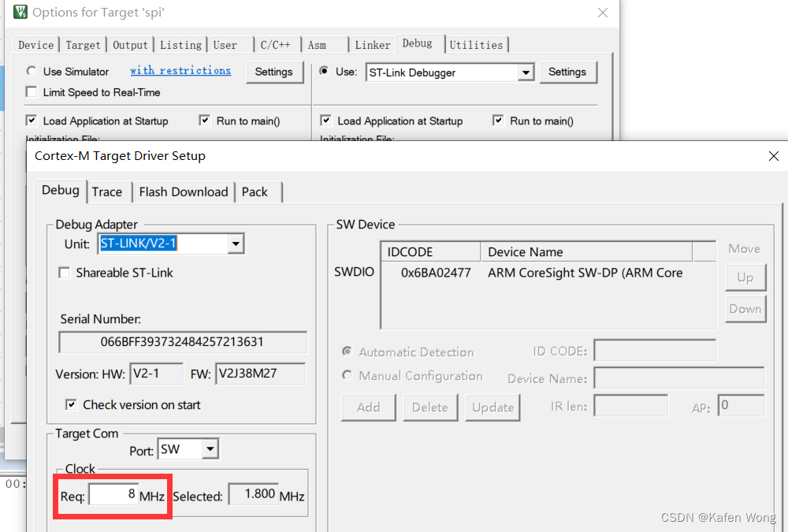
Task: Toggle left Load Application at Startup checkbox
Action: (32, 120)
